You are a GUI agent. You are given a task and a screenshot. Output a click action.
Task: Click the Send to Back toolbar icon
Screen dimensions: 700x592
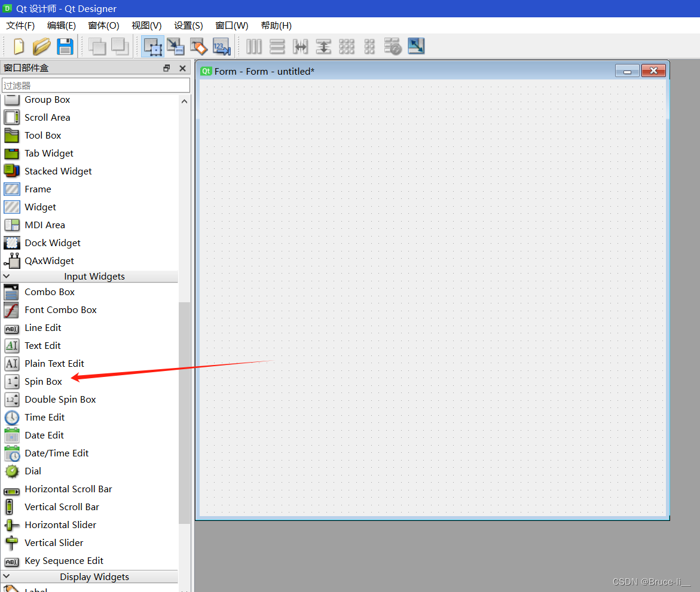pyautogui.click(x=97, y=47)
